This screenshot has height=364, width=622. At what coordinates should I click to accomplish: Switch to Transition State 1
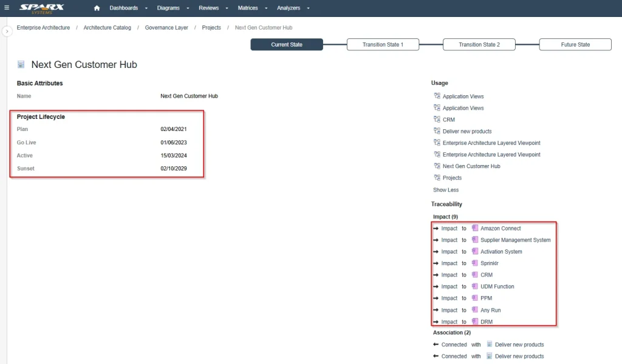383,44
